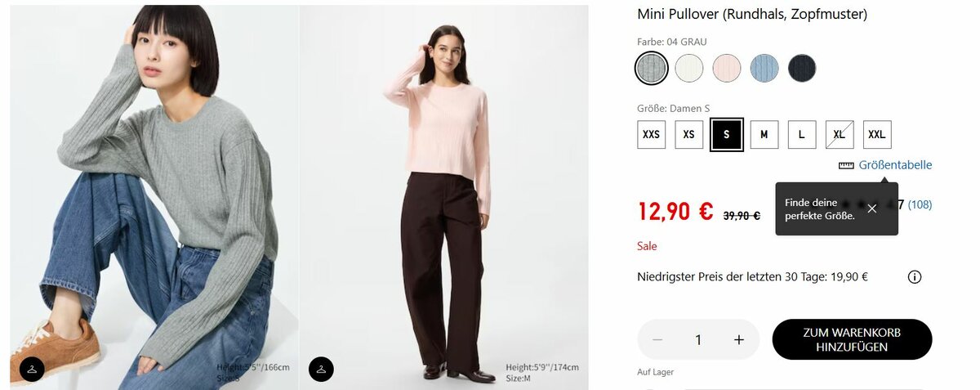This screenshot has height=390, width=980.
Task: Select size XXL
Action: tap(877, 135)
